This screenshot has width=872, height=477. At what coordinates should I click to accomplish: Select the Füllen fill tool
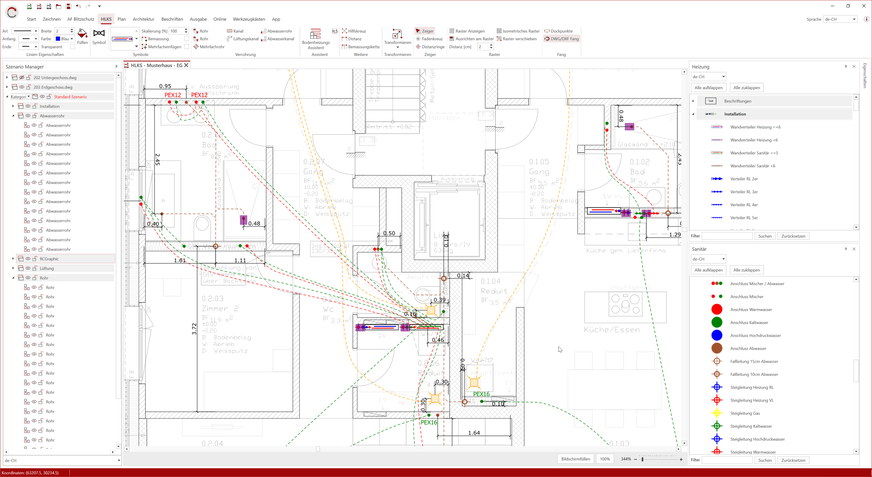(82, 36)
